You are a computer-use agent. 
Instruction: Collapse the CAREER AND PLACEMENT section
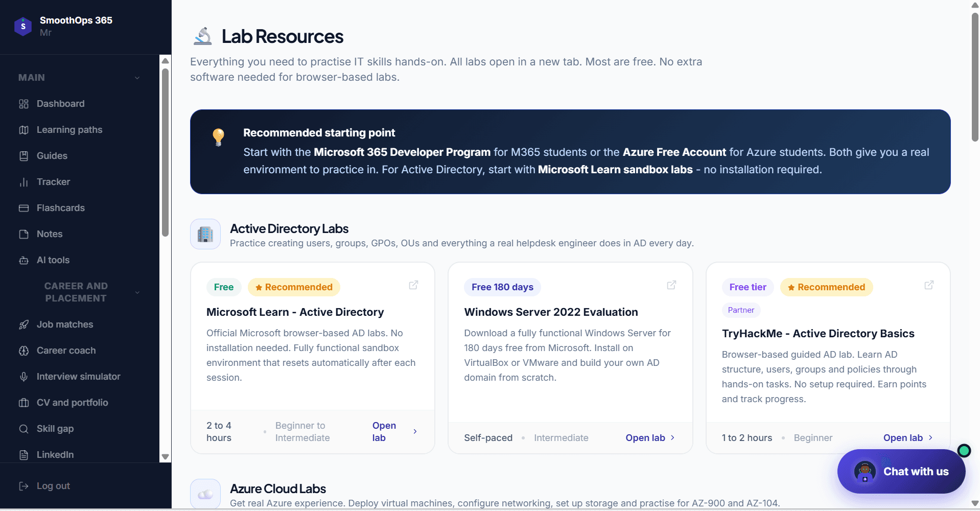pos(137,292)
